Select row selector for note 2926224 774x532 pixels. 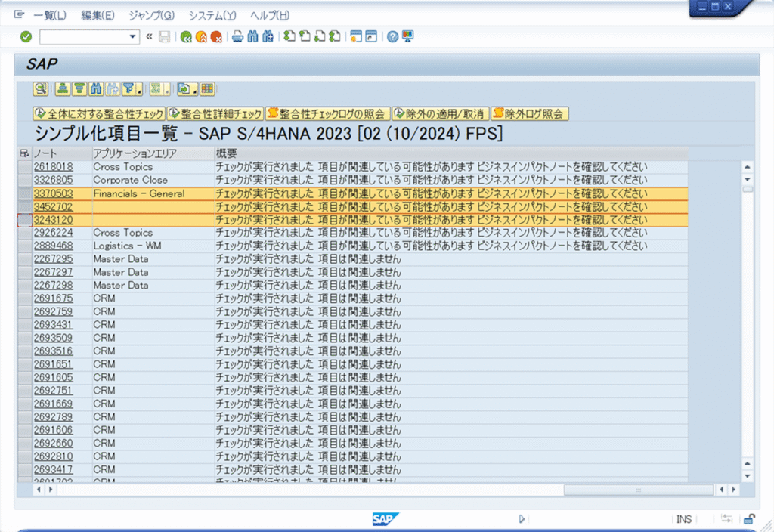[25, 233]
